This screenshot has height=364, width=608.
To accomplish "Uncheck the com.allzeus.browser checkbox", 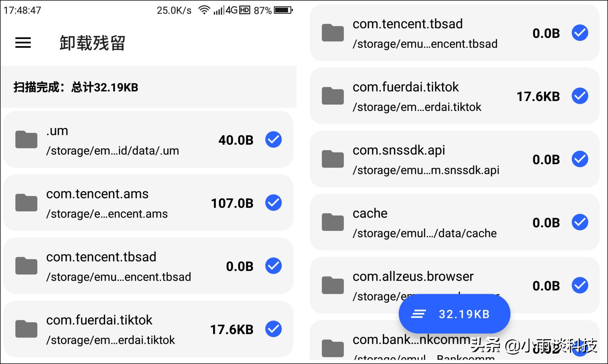I will click(580, 285).
